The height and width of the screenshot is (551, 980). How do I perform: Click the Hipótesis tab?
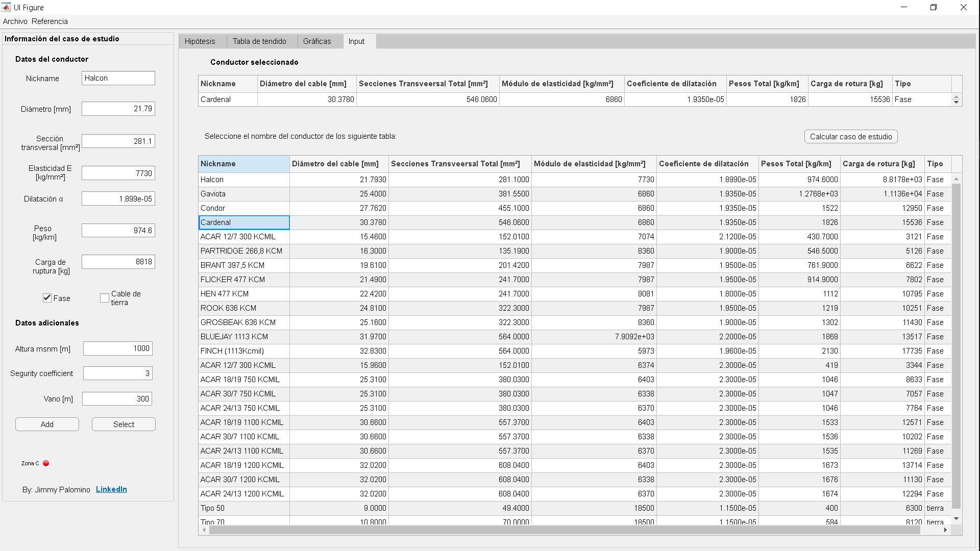199,41
